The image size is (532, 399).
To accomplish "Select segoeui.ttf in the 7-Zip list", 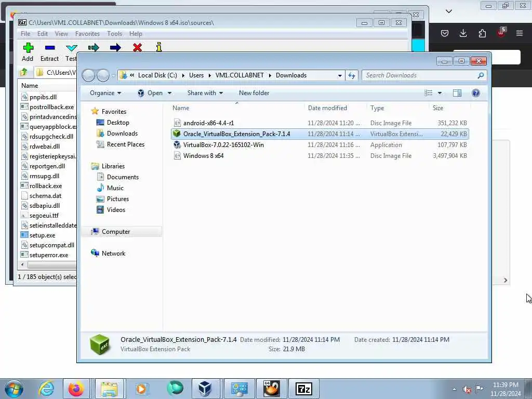I will click(x=44, y=216).
